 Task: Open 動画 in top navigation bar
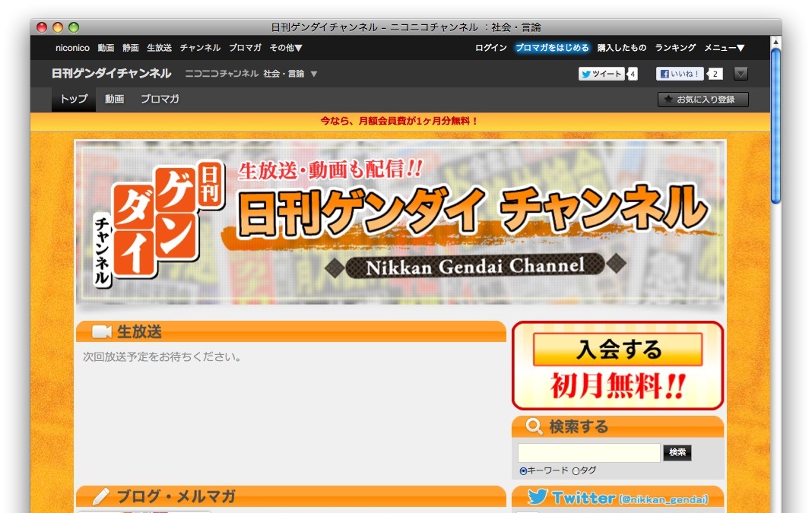pyautogui.click(x=106, y=48)
